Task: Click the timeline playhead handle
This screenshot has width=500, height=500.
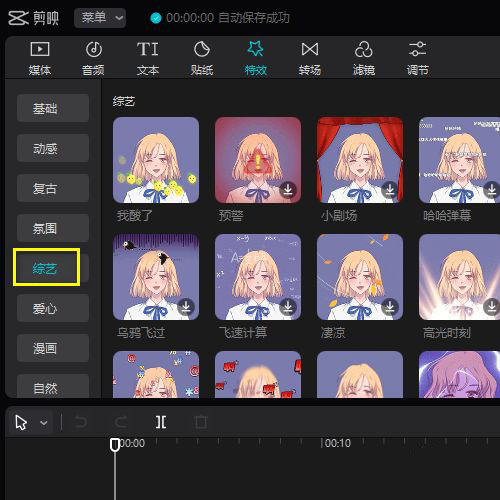Action: click(115, 445)
